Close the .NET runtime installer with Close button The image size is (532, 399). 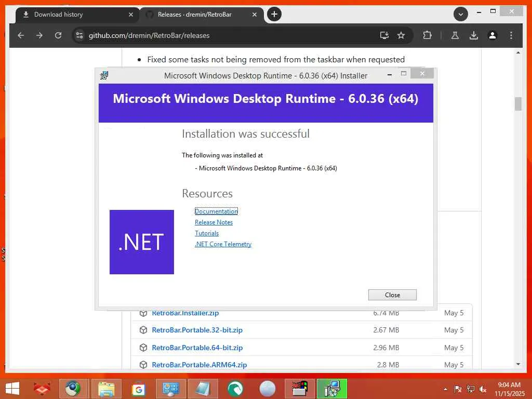[392, 295]
